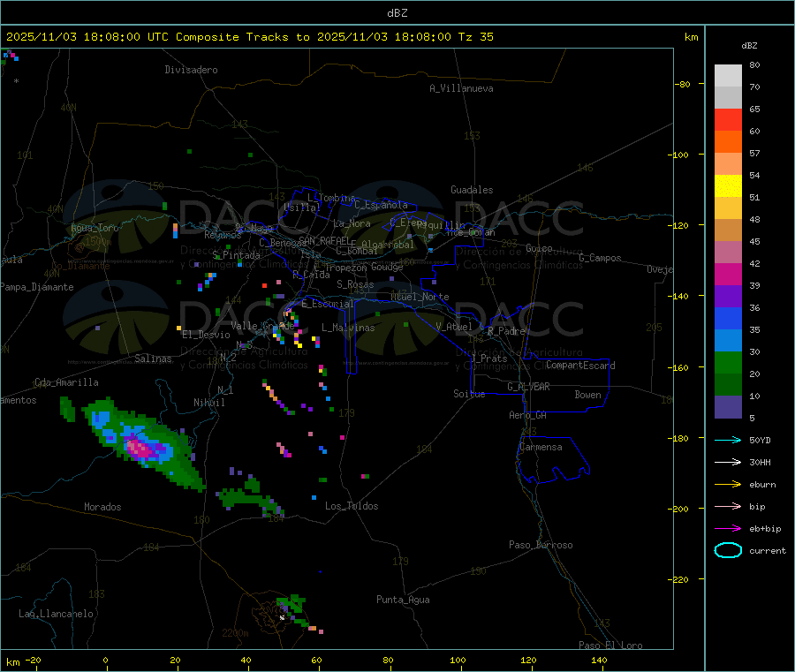This screenshot has height=672, width=795.
Task: Select the red 60 dBZ legend color
Action: click(728, 119)
